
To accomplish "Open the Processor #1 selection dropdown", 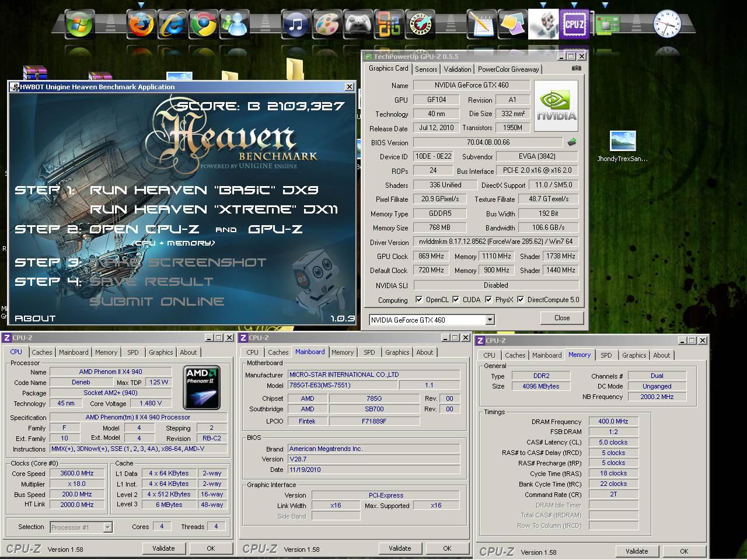I will (x=107, y=527).
